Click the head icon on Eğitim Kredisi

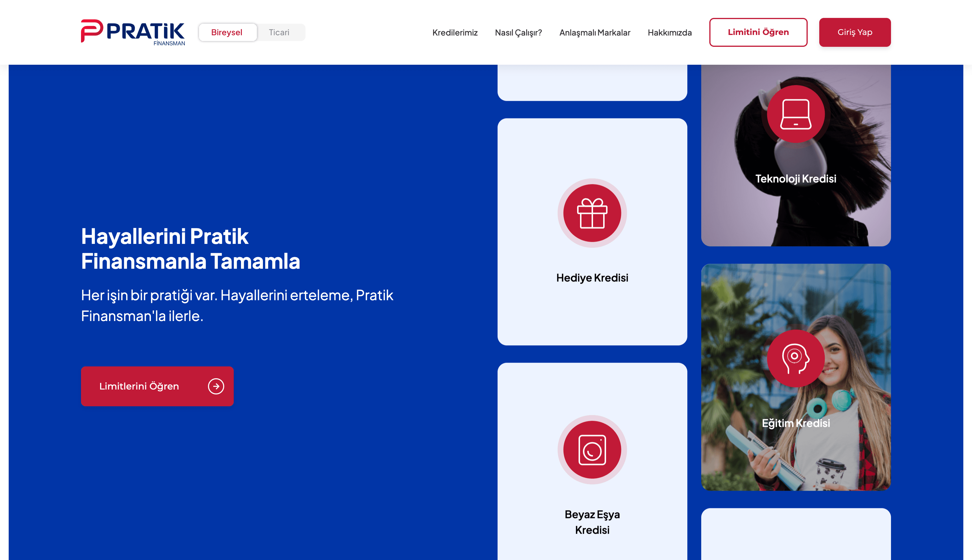tap(796, 359)
